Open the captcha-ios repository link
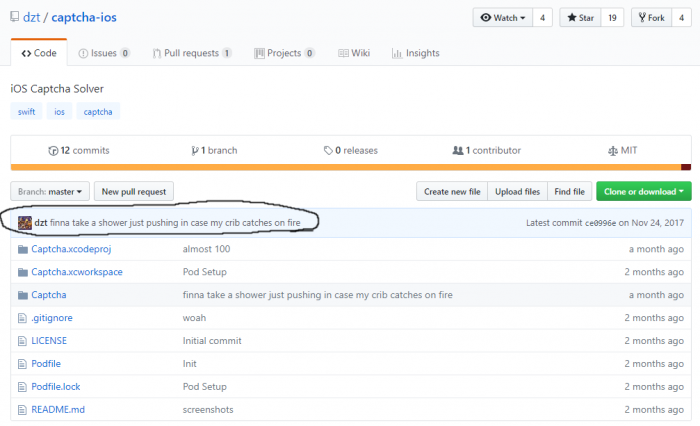 84,17
